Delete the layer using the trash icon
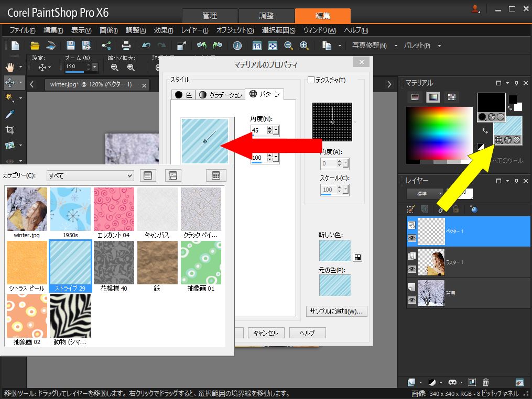The width and height of the screenshot is (532, 399). point(486,382)
